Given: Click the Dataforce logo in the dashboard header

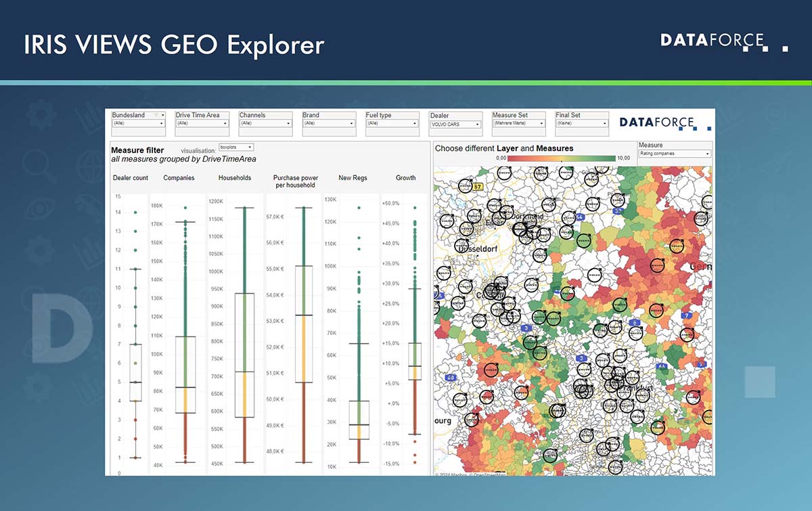Looking at the screenshot, I should click(x=665, y=123).
